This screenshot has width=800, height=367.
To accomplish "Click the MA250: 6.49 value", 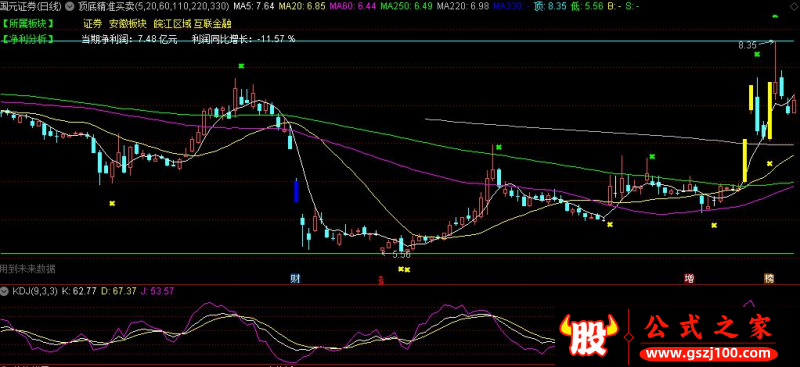I will coord(406,7).
